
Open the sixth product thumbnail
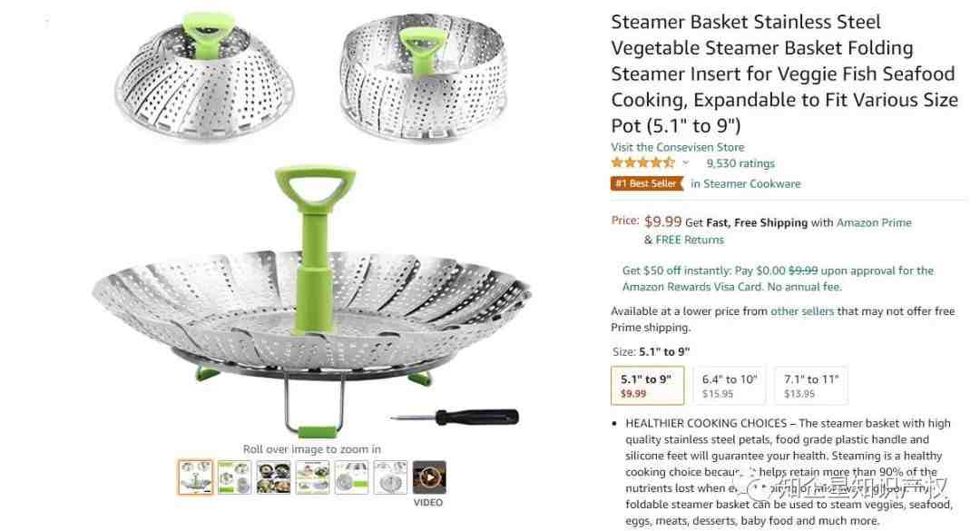(x=390, y=477)
